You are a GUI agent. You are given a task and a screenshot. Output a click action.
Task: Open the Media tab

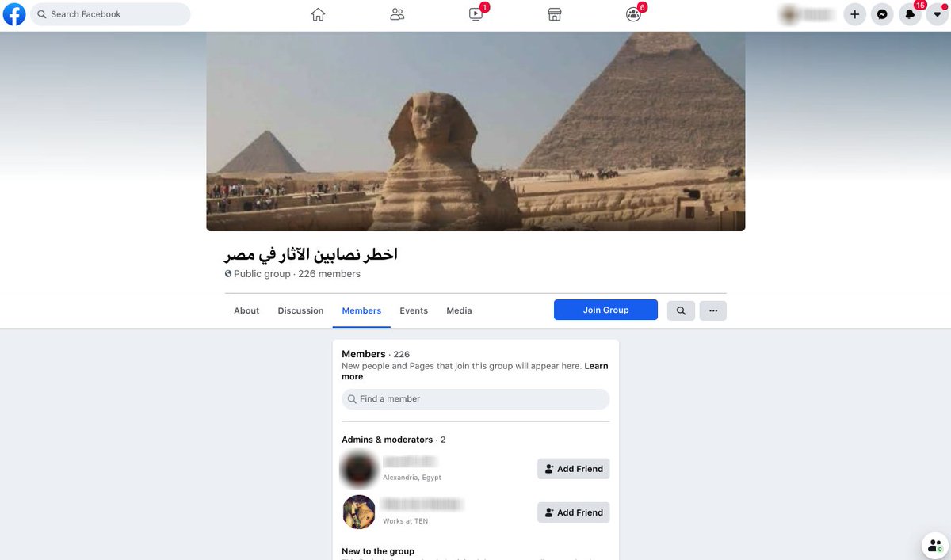coord(459,310)
